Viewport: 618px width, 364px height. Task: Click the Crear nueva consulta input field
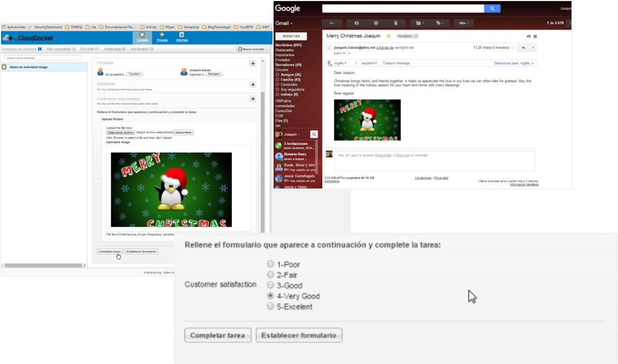coord(43,58)
